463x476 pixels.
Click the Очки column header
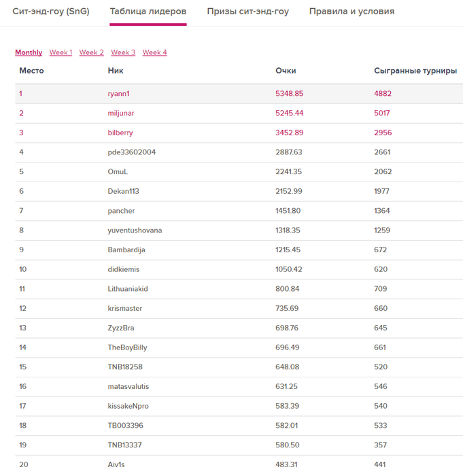pyautogui.click(x=286, y=71)
